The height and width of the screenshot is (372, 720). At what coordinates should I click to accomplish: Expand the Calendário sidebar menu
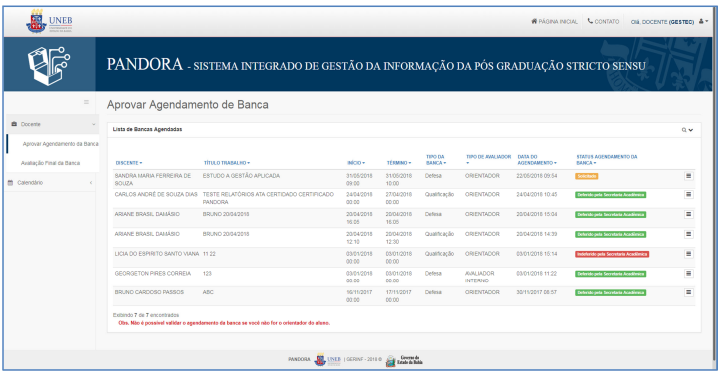51,182
